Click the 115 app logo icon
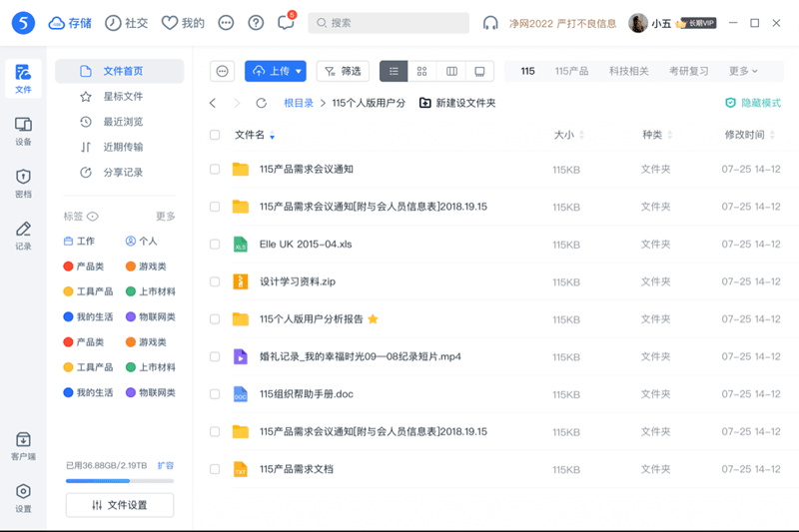The image size is (799, 532). [23, 23]
